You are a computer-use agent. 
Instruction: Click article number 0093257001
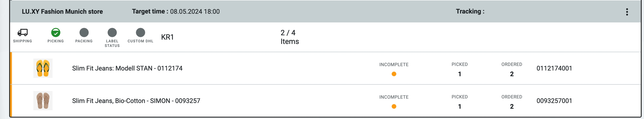tap(554, 101)
